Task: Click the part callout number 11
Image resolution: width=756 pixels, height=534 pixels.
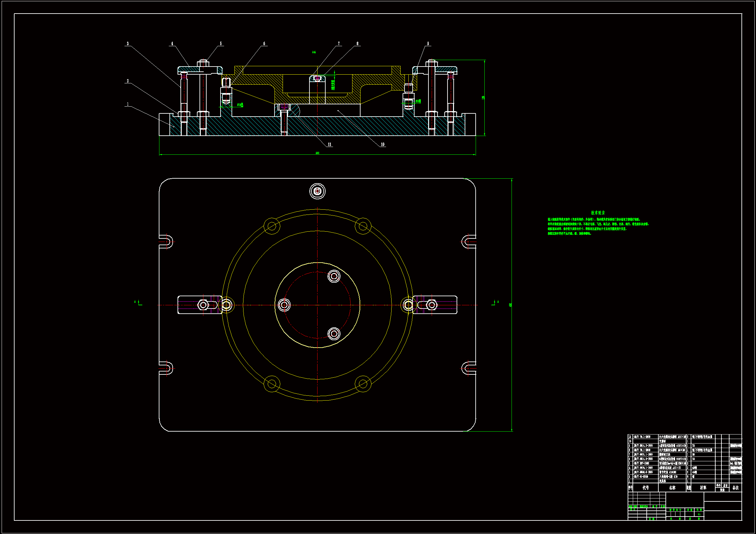Action: tap(329, 144)
